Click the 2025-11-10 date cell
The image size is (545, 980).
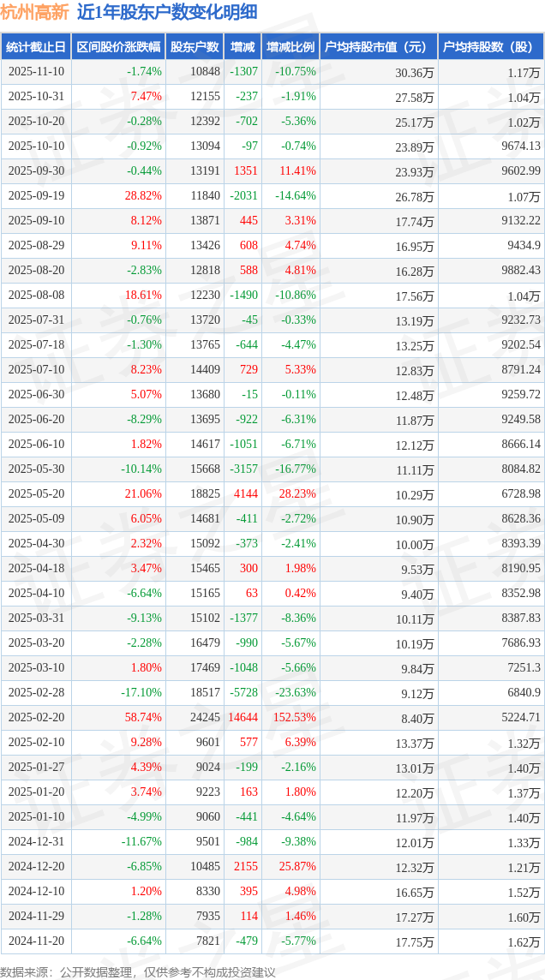pos(36,72)
